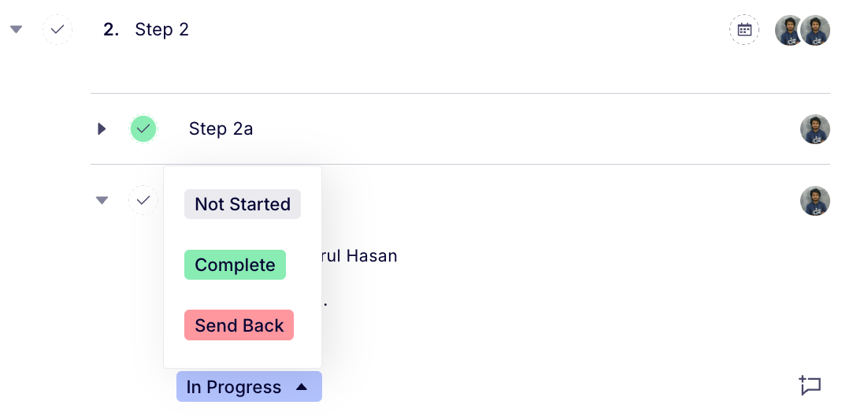Screen dimensions: 868x416
Task: Close the In Progress status dropdown
Action: tap(249, 387)
